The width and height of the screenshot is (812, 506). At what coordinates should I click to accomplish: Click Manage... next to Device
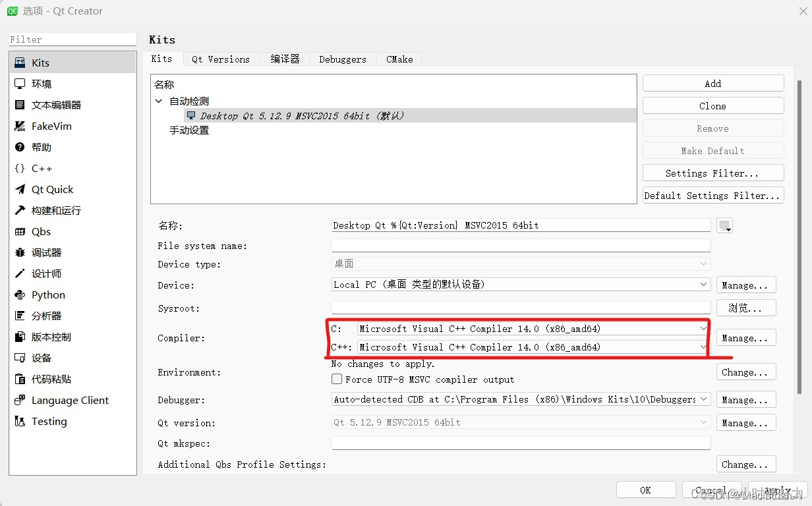(x=746, y=285)
